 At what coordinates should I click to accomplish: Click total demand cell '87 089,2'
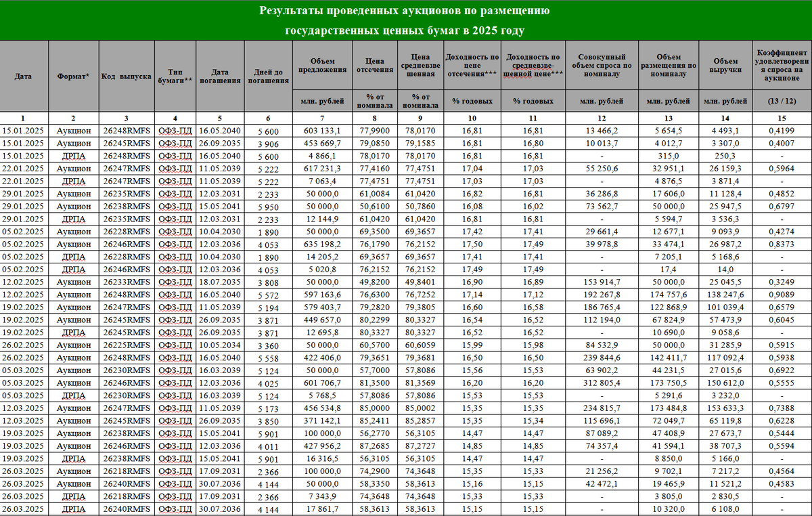(x=602, y=433)
